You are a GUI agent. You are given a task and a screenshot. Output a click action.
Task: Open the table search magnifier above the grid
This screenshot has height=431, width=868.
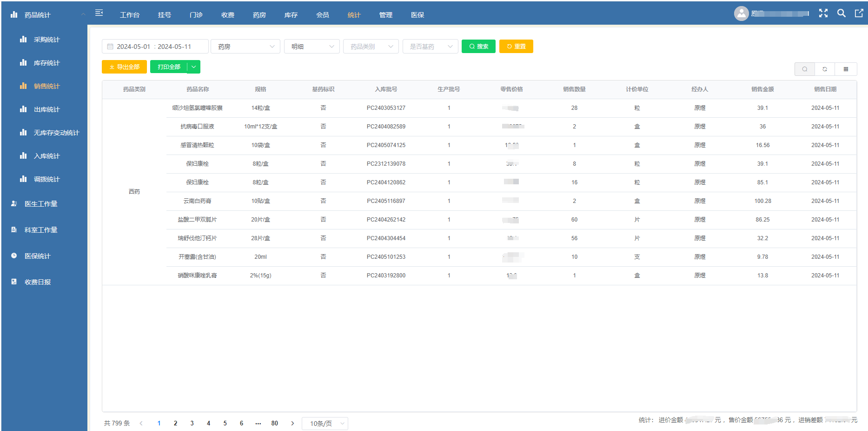[x=805, y=69]
